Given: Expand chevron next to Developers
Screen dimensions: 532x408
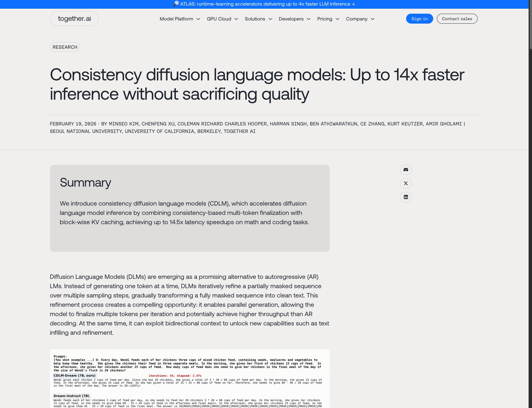Looking at the screenshot, I should (x=309, y=19).
